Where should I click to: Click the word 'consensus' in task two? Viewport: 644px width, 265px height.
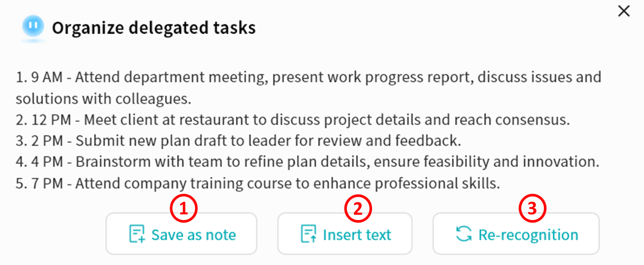coord(536,120)
